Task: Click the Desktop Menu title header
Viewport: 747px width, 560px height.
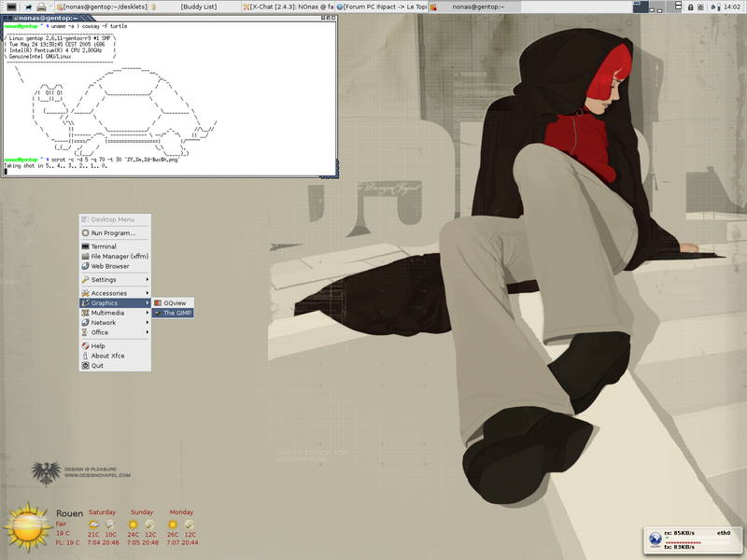Action: click(115, 219)
